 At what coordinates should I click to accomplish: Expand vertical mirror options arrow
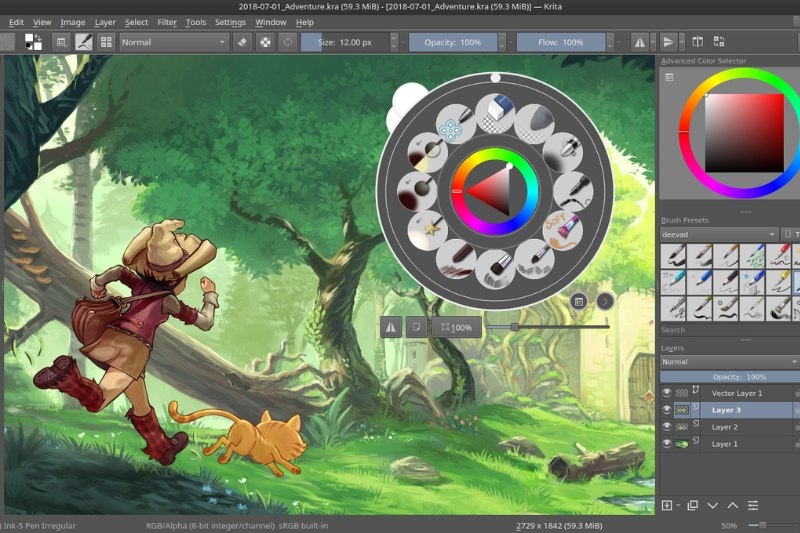(682, 42)
